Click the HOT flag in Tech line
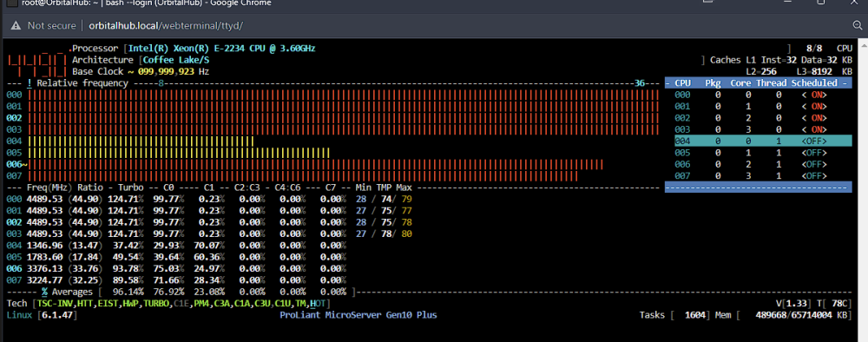Image resolution: width=868 pixels, height=342 pixels. pyautogui.click(x=318, y=303)
